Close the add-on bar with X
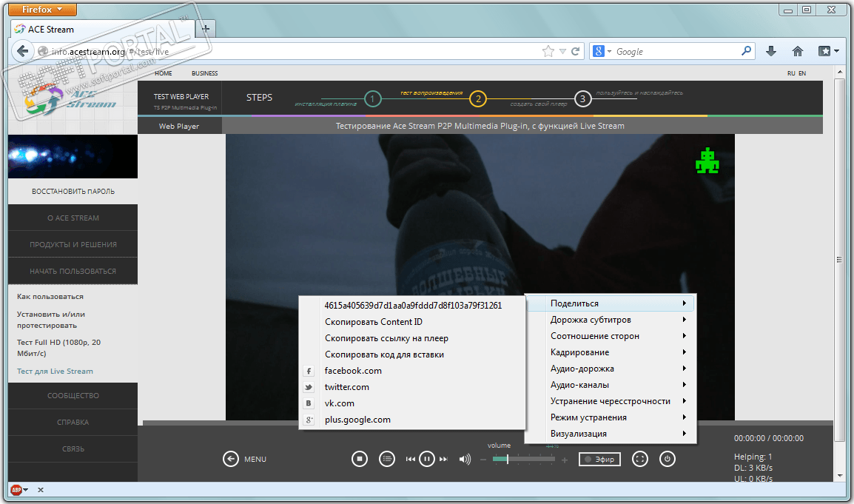 pyautogui.click(x=40, y=490)
